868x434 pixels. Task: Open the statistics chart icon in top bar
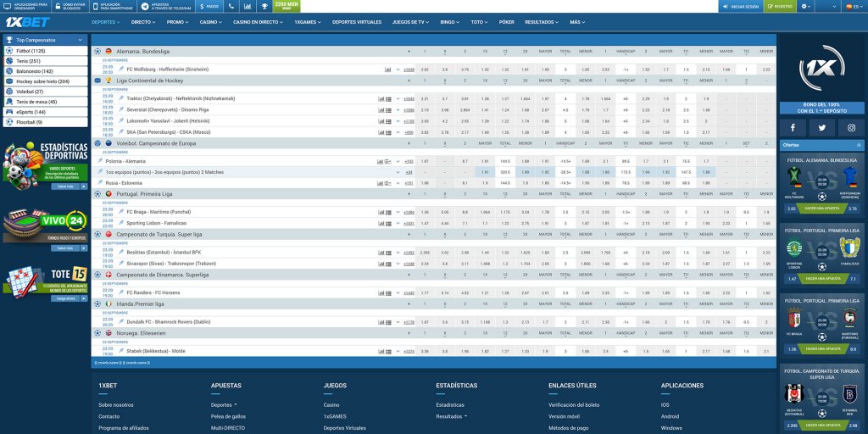(247, 6)
